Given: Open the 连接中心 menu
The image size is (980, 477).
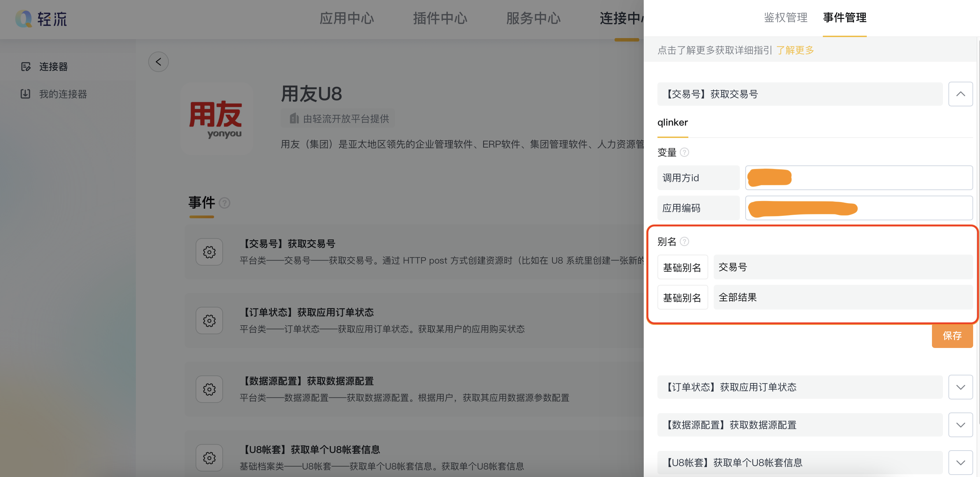Looking at the screenshot, I should tap(621, 18).
